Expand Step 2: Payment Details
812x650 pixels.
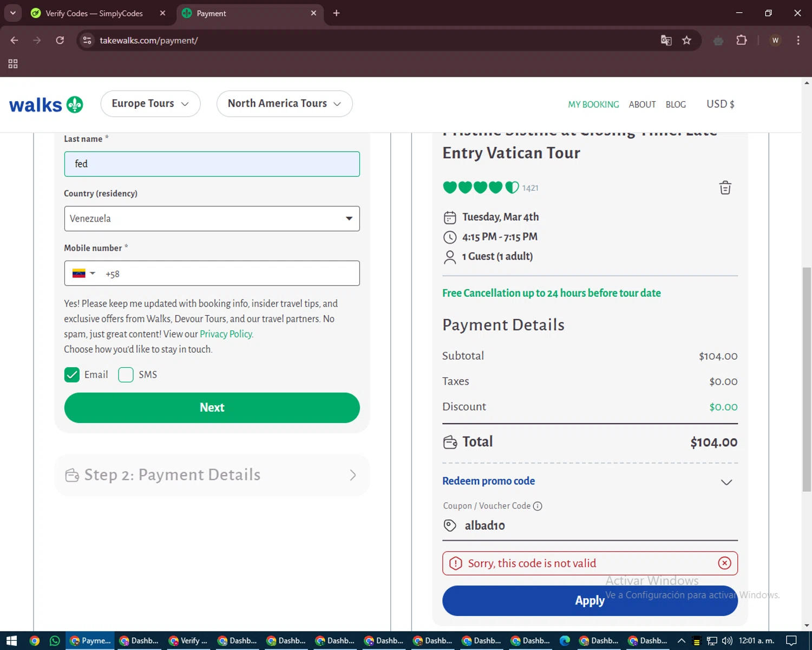coord(212,475)
